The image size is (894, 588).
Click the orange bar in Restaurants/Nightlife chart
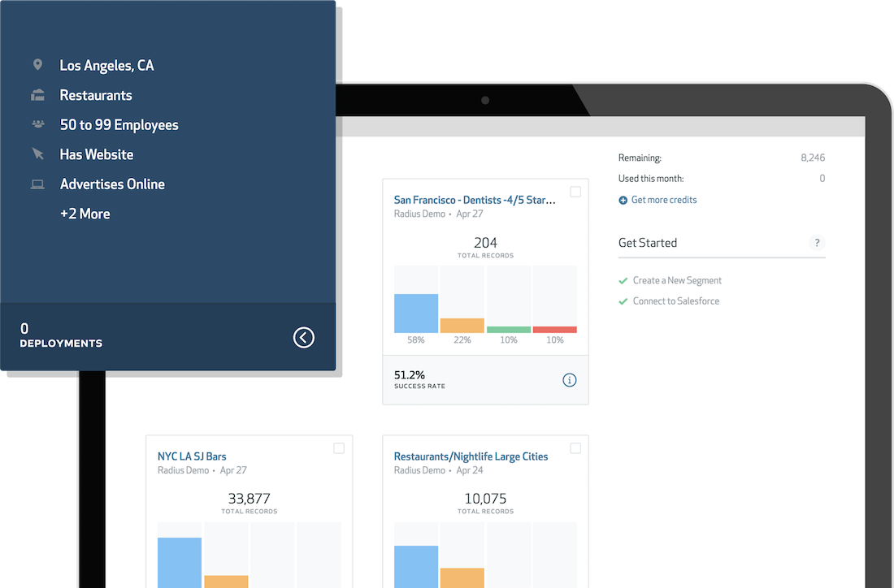pos(462,577)
